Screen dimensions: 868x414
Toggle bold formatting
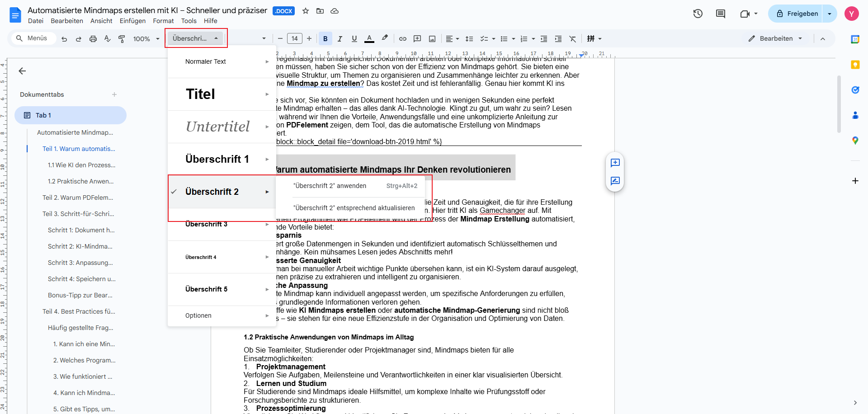[325, 39]
